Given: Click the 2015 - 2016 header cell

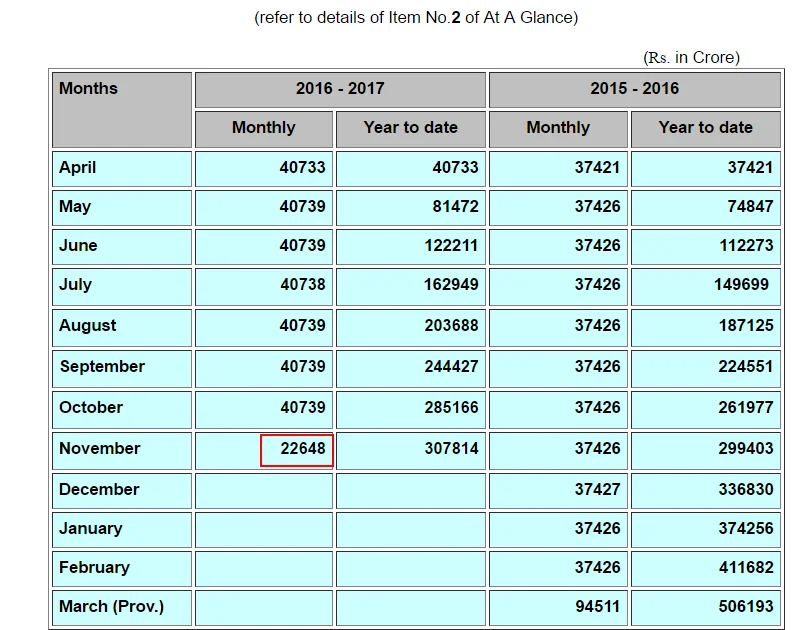Looking at the screenshot, I should click(x=634, y=89).
